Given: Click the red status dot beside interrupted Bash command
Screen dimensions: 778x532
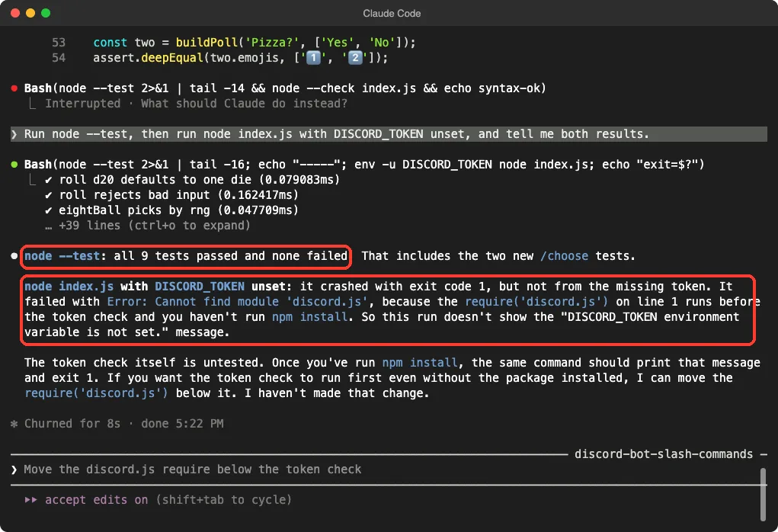Looking at the screenshot, I should (14, 88).
